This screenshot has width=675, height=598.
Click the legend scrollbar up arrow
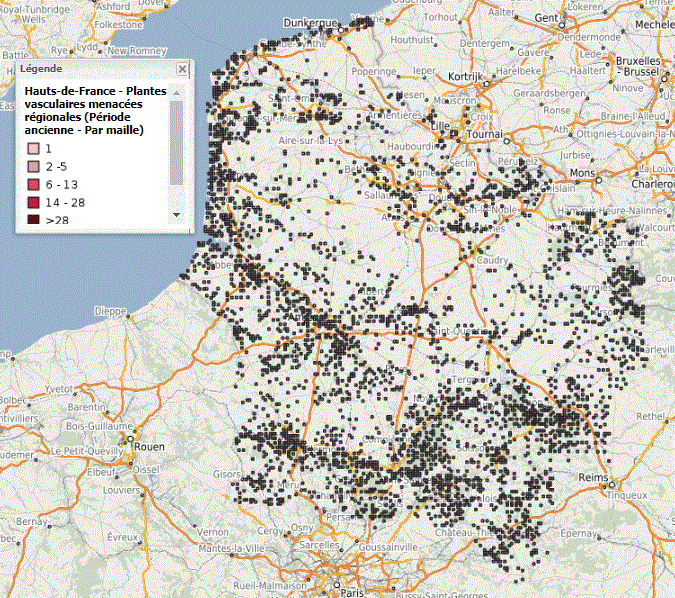[176, 92]
